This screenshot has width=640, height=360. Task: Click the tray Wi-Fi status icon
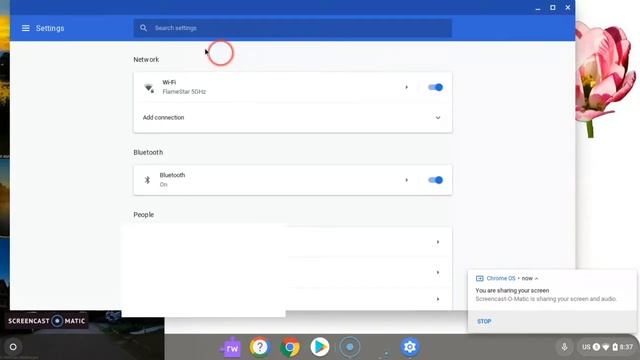(x=606, y=347)
